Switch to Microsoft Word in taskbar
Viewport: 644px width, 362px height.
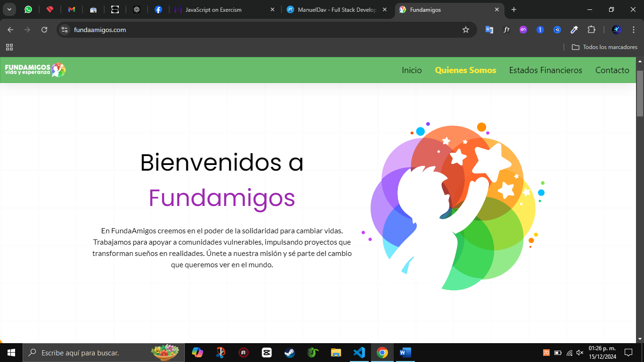pyautogui.click(x=405, y=353)
